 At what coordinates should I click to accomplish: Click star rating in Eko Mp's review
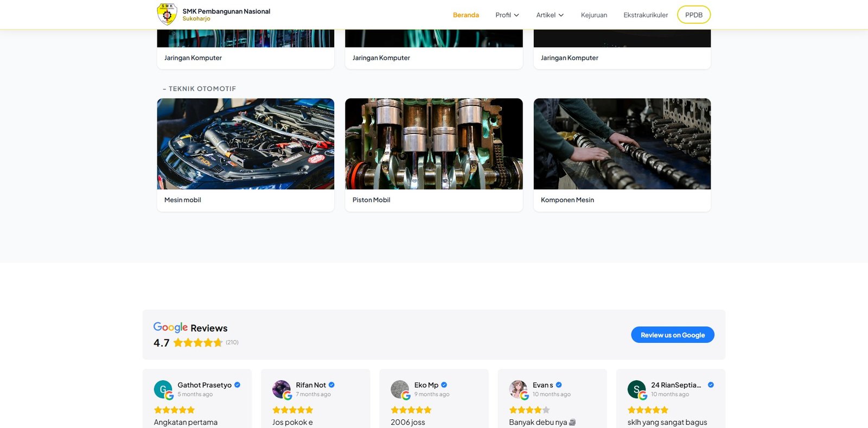click(x=411, y=410)
